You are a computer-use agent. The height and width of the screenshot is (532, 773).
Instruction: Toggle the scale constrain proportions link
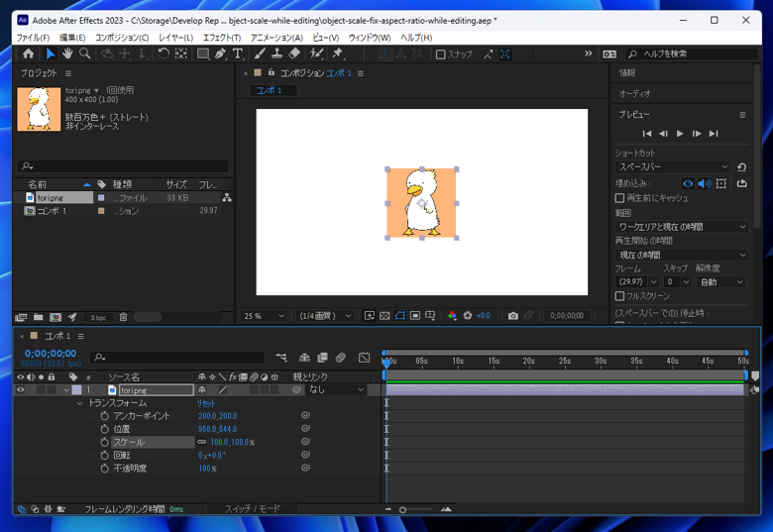201,442
